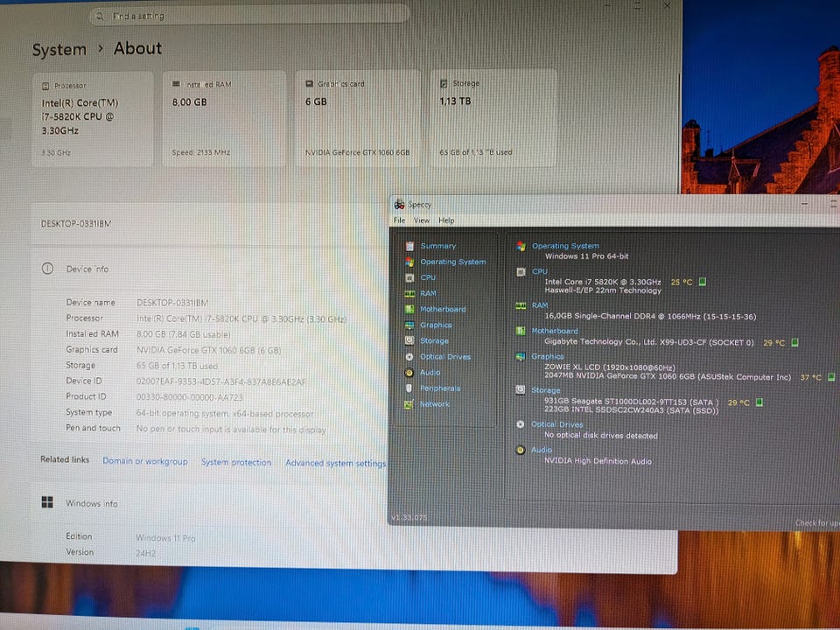Open Network in Speccy navigation list
Viewport: 840px width, 630px height.
(x=435, y=404)
